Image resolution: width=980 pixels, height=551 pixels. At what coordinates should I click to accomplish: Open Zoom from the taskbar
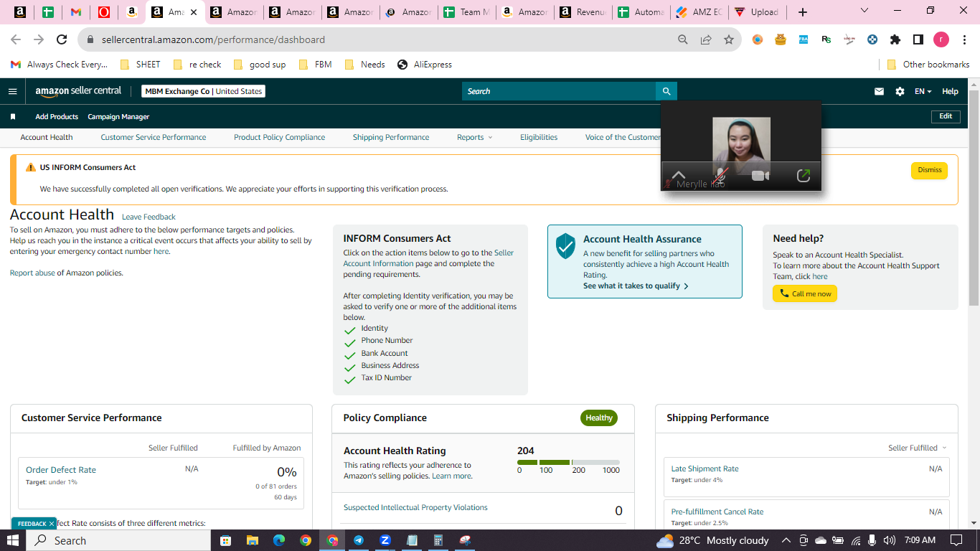tap(385, 540)
